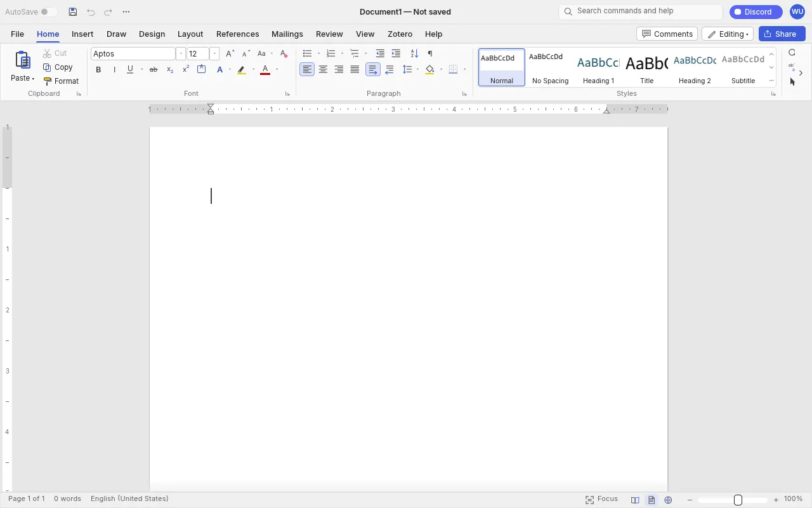This screenshot has height=508, width=812.
Task: Decrease paragraph indent
Action: (x=380, y=54)
